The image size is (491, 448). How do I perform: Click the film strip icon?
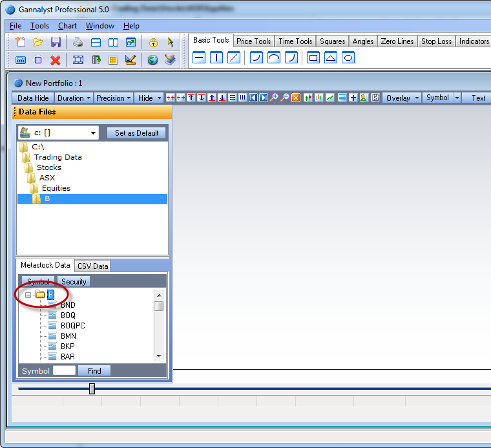pos(78,59)
